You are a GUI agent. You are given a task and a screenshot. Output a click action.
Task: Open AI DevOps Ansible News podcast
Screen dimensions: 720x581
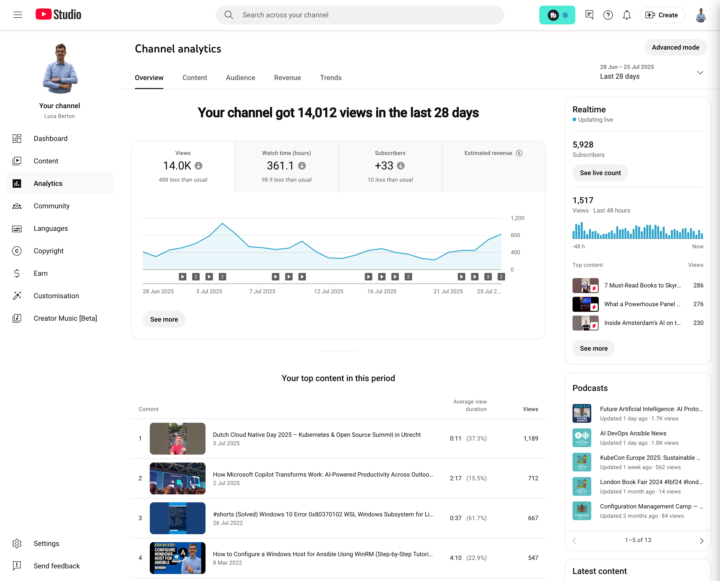[638, 438]
